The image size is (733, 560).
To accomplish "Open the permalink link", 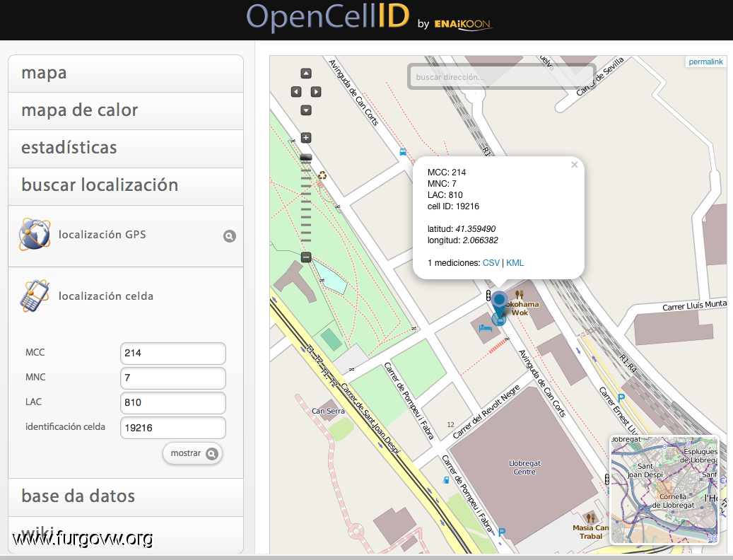I will 705,62.
